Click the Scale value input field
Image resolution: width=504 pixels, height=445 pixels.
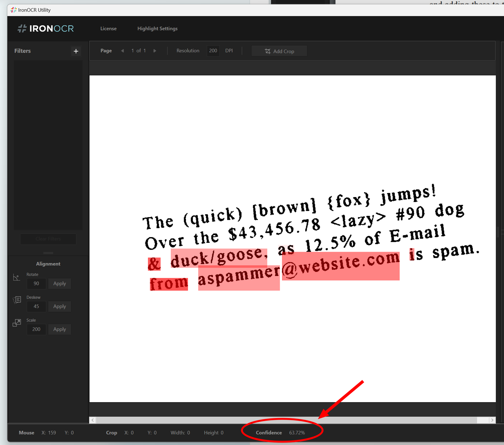pos(37,329)
